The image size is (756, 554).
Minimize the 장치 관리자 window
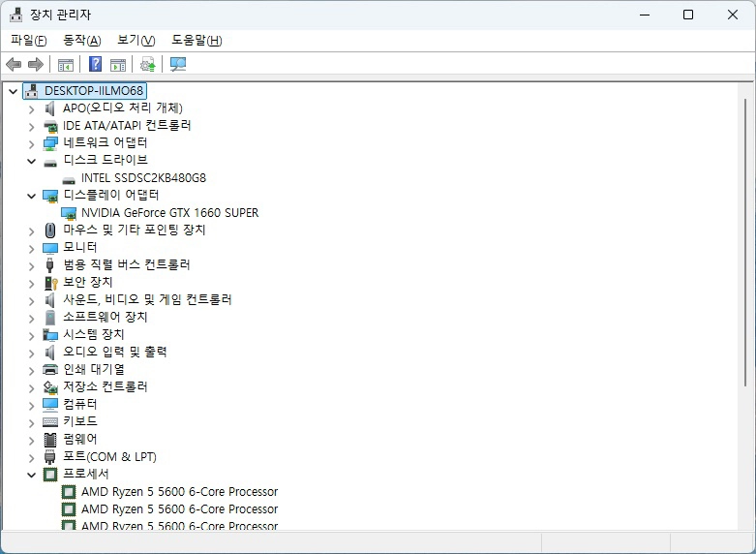[645, 15]
